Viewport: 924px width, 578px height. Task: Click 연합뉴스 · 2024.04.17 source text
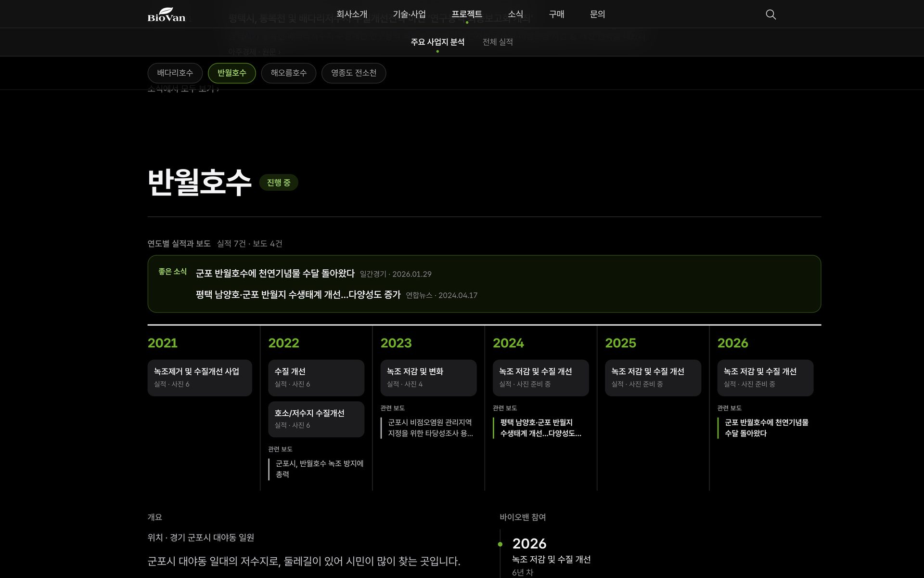[x=441, y=295]
